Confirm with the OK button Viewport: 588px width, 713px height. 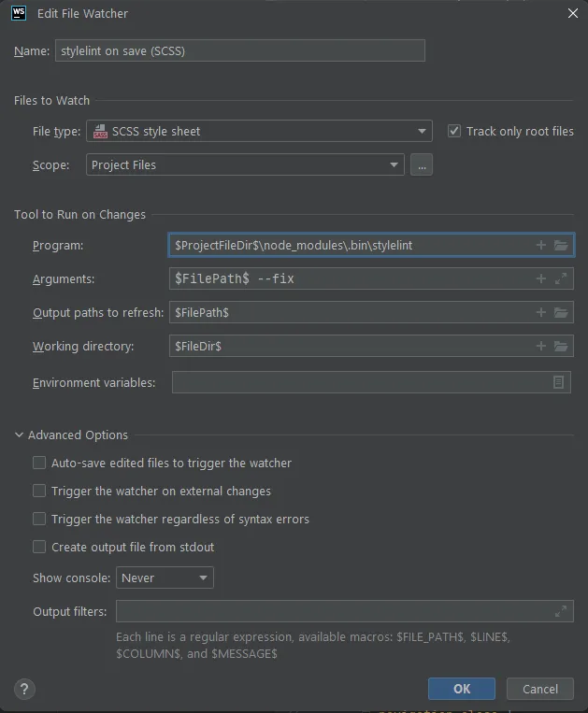pos(462,689)
